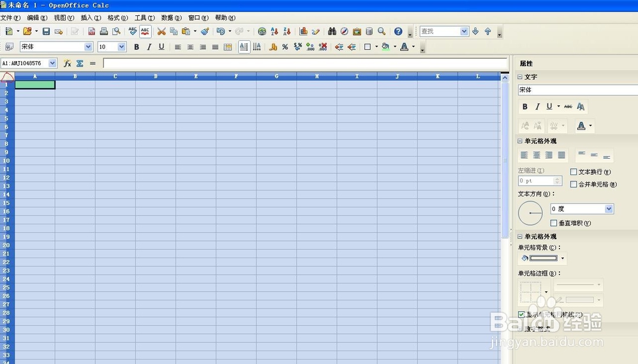Open the 插入 menu
Screen dimensions: 638x364
(91, 18)
